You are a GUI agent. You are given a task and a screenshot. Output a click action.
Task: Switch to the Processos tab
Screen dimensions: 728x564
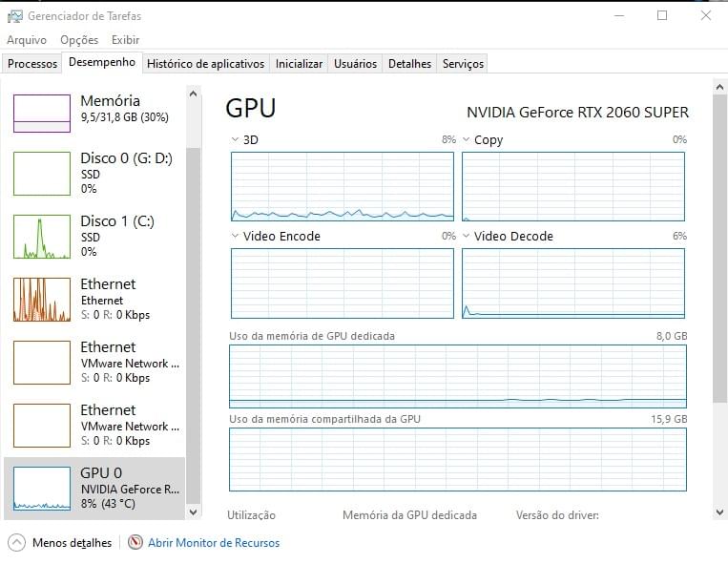(32, 64)
